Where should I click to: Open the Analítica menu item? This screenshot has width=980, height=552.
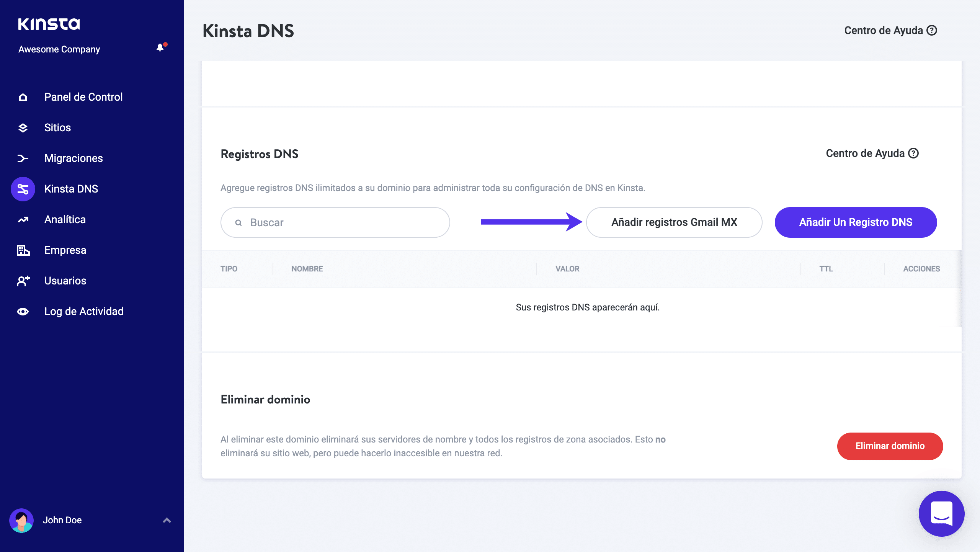point(65,220)
